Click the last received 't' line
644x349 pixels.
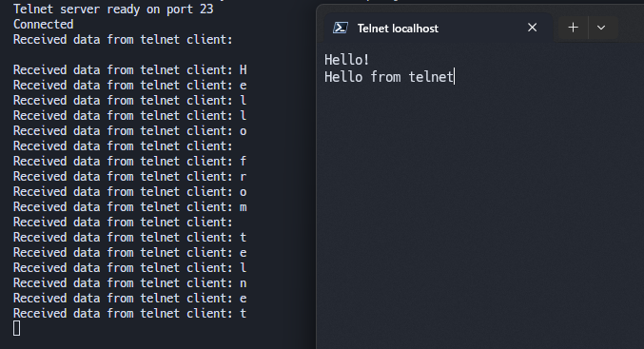(x=129, y=313)
